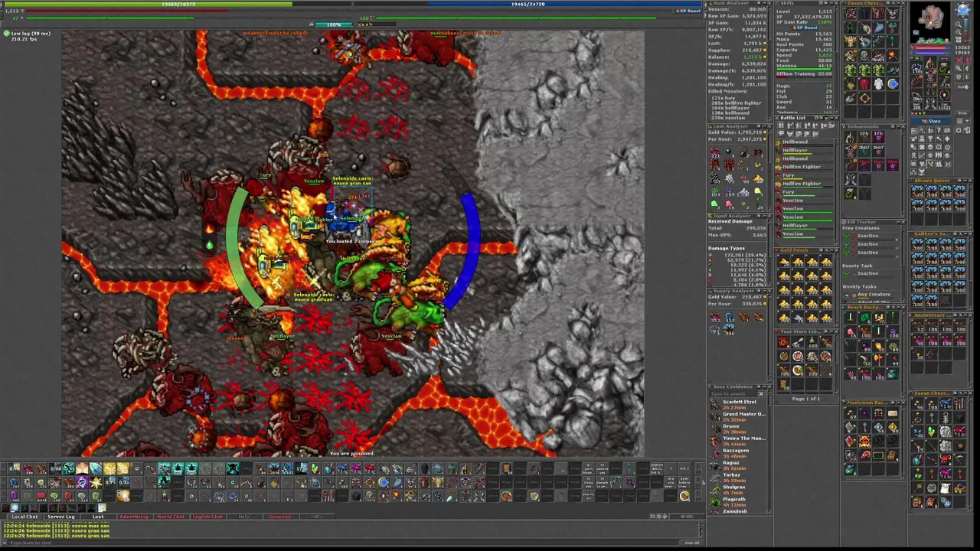Image resolution: width=980 pixels, height=551 pixels.
Task: Click the backpack equipment slot
Action: click(x=944, y=66)
